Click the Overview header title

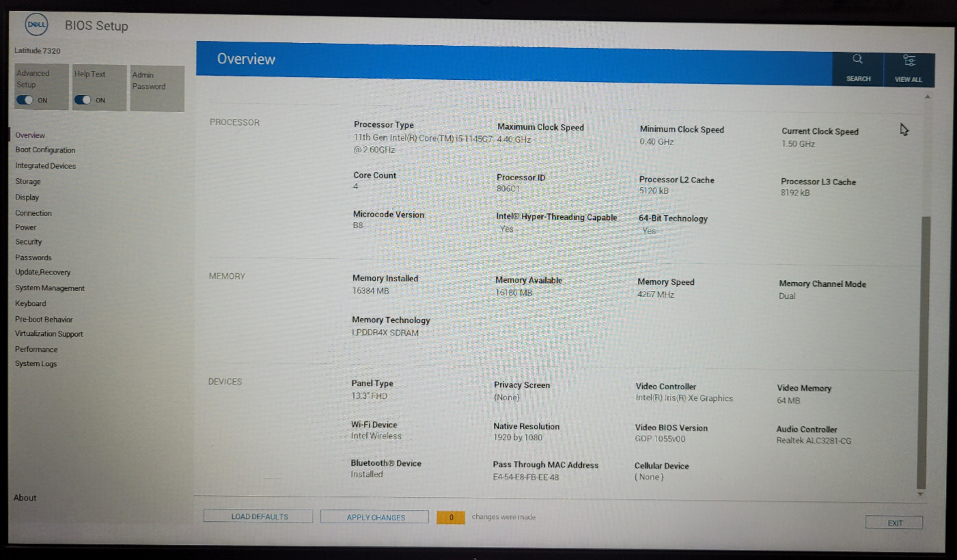pos(246,59)
